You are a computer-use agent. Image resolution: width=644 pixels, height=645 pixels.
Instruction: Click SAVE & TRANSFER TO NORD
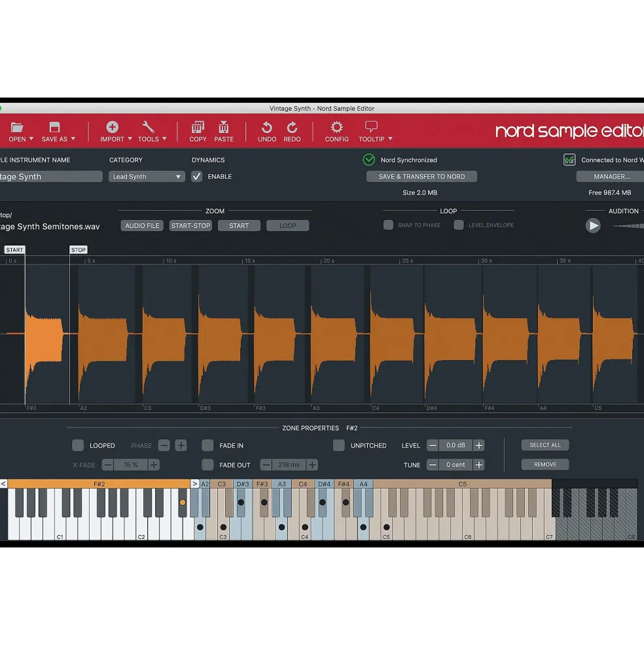click(421, 176)
